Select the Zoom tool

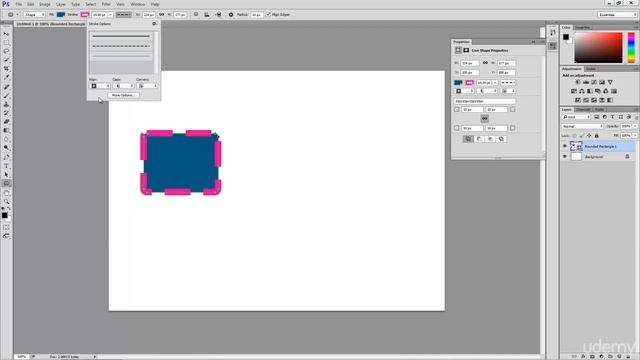click(x=6, y=202)
